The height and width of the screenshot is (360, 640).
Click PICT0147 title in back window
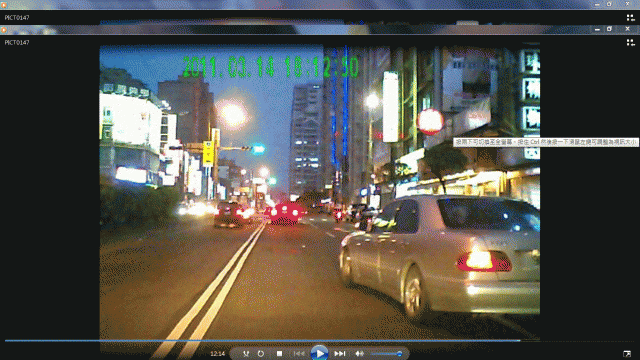(x=17, y=18)
